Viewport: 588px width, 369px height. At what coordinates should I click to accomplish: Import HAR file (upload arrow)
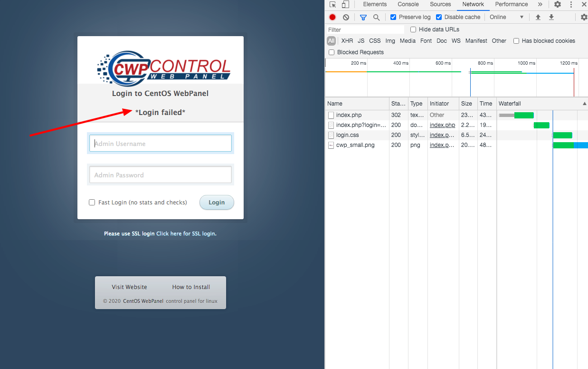tap(538, 17)
